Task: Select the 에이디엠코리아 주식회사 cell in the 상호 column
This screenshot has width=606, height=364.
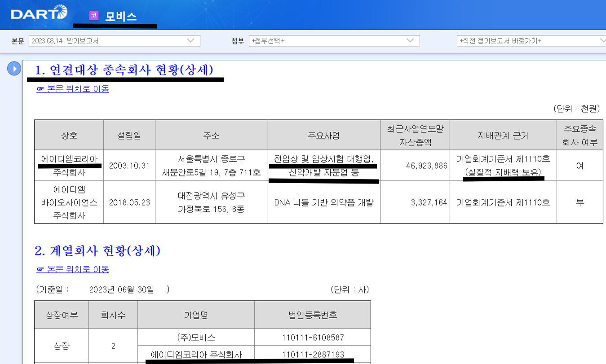Action: pos(69,165)
